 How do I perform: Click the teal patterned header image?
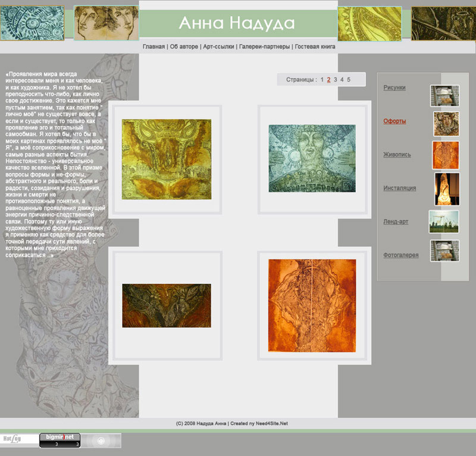(x=32, y=23)
